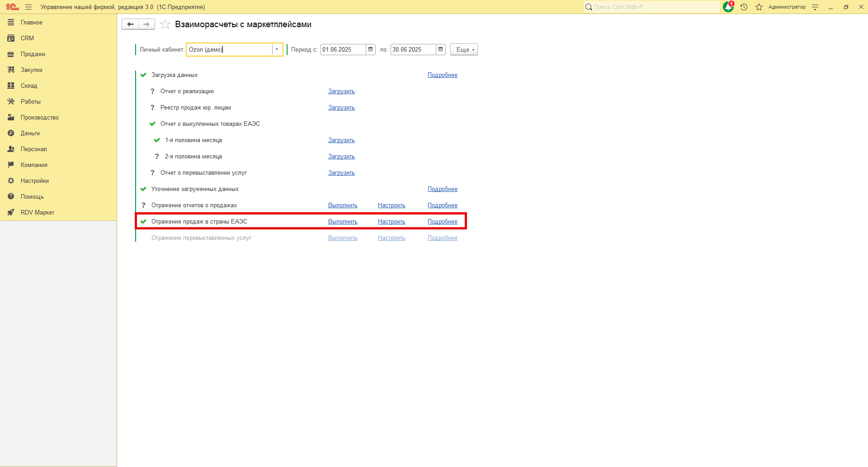The height and width of the screenshot is (467, 868).
Task: Open the Продажи section
Action: pyautogui.click(x=33, y=54)
